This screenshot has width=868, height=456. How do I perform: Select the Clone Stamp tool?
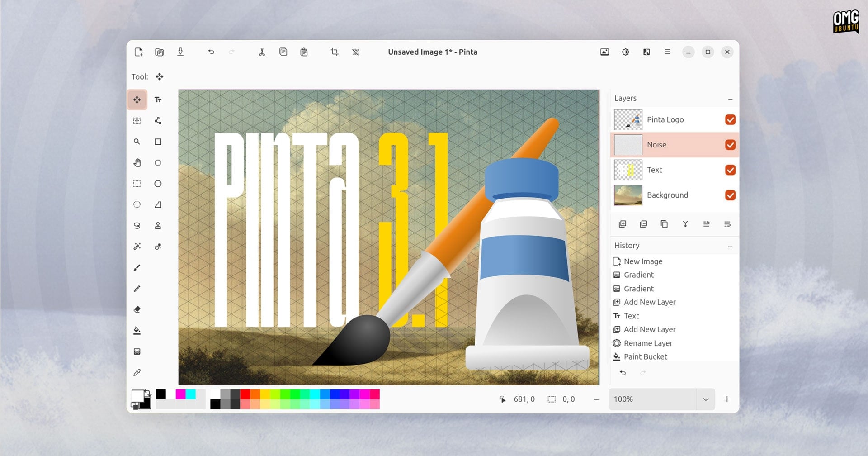click(x=158, y=225)
